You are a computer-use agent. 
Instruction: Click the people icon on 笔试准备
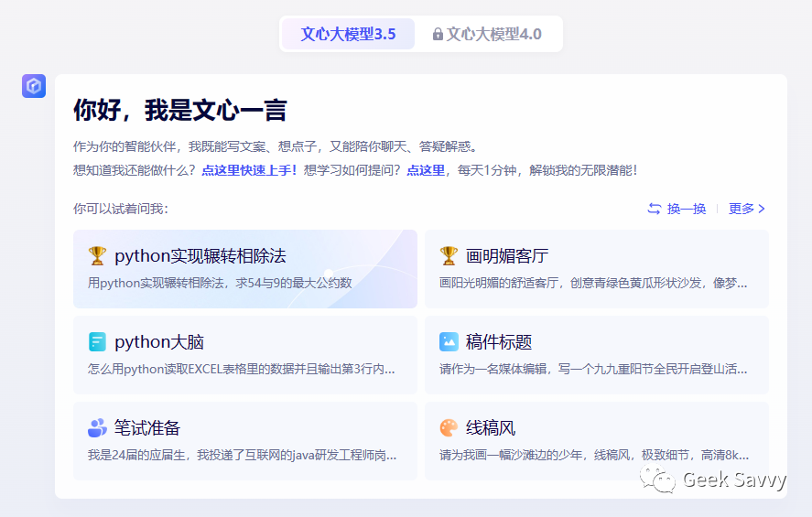point(97,428)
